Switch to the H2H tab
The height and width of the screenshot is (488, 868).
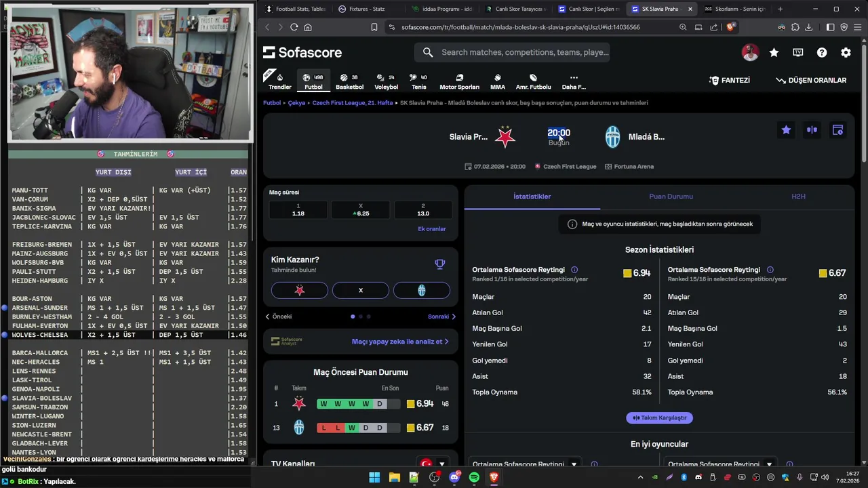click(x=798, y=197)
